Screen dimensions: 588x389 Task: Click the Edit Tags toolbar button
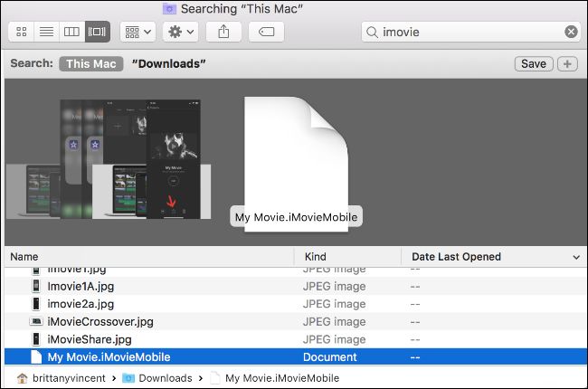click(266, 32)
